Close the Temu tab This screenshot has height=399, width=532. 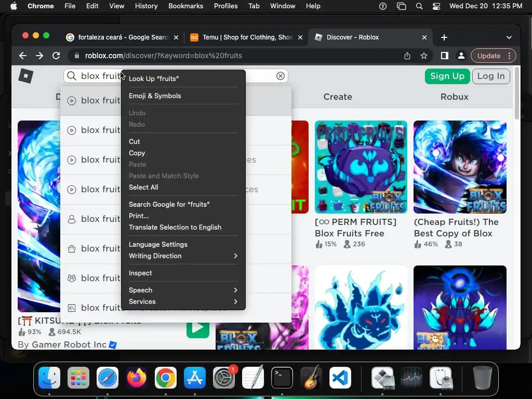pyautogui.click(x=300, y=37)
